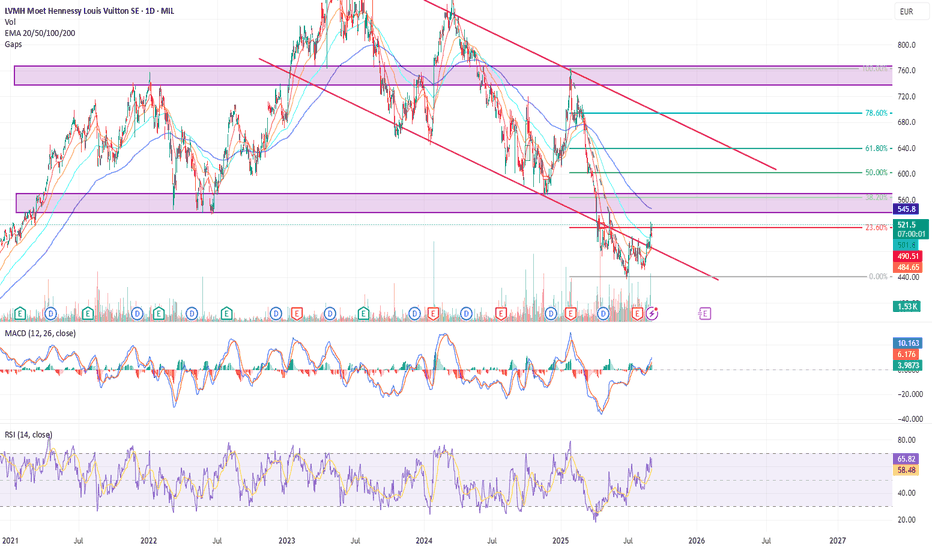The image size is (932, 550).
Task: Click the purple lightning latest-news icon
Action: [x=652, y=313]
